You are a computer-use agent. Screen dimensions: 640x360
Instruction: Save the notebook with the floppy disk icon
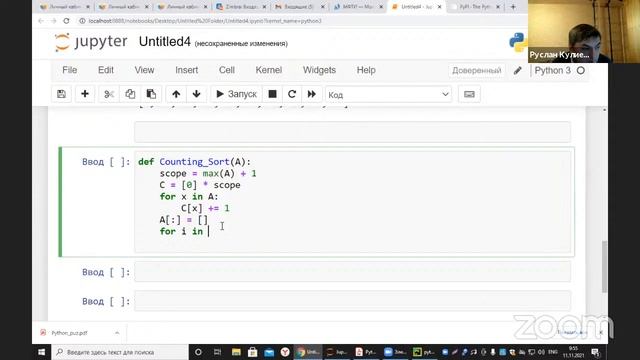point(61,94)
